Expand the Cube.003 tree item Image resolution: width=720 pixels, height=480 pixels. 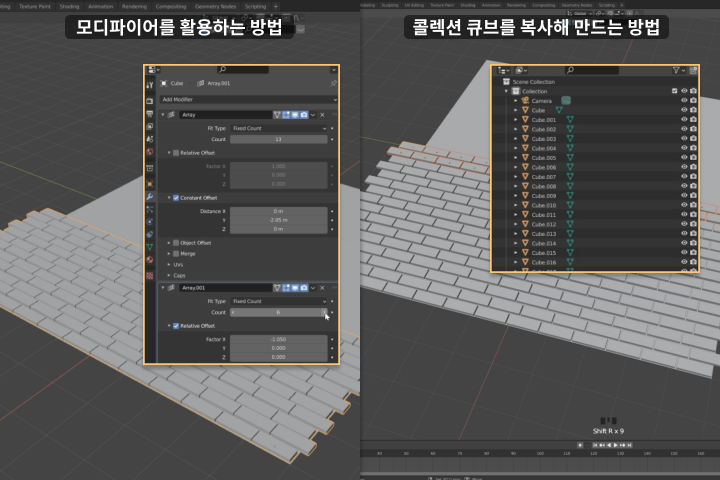point(516,139)
